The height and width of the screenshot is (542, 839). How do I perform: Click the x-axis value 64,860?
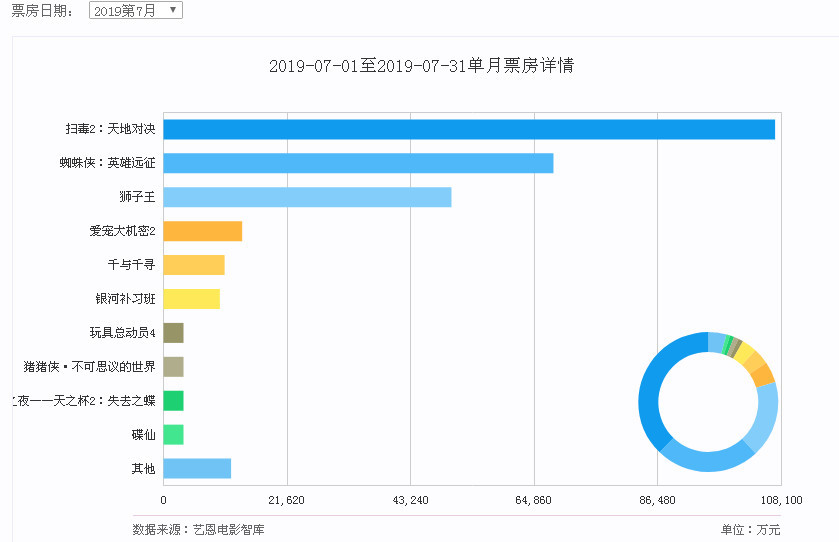pyautogui.click(x=533, y=500)
